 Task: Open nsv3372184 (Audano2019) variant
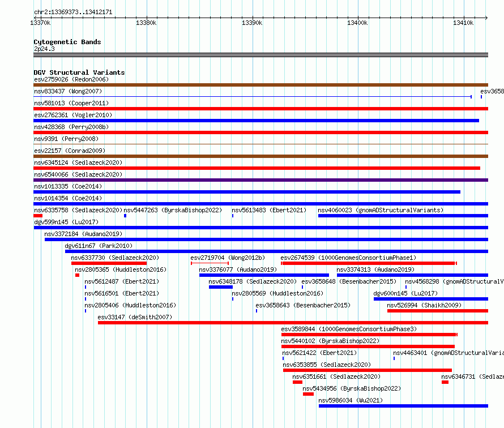[x=83, y=234]
